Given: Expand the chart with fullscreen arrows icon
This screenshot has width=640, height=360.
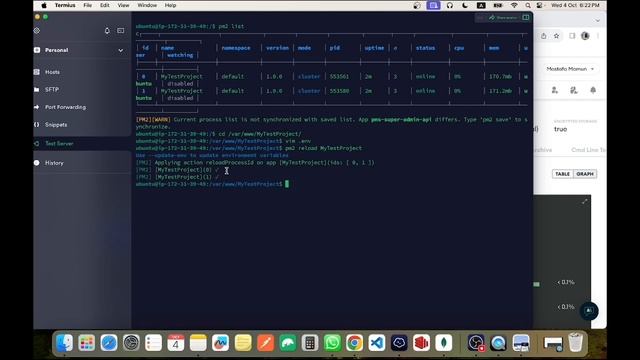Looking at the screenshot, I should coord(585,202).
